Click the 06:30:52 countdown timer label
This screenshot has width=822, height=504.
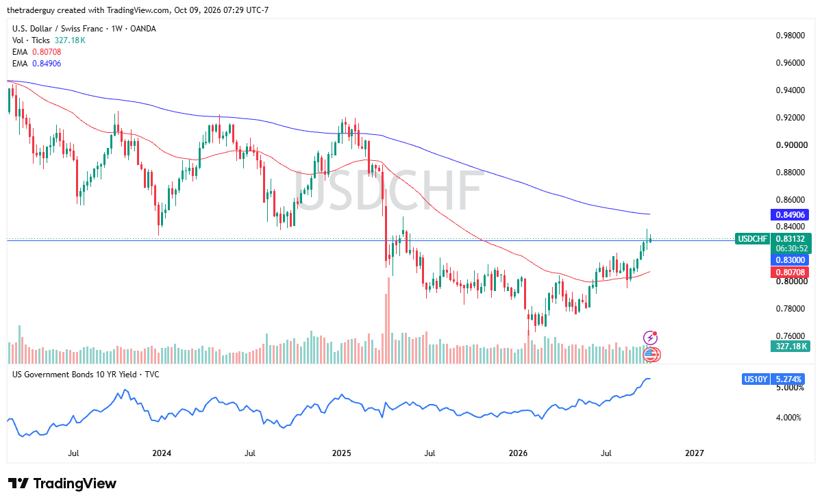coord(791,249)
